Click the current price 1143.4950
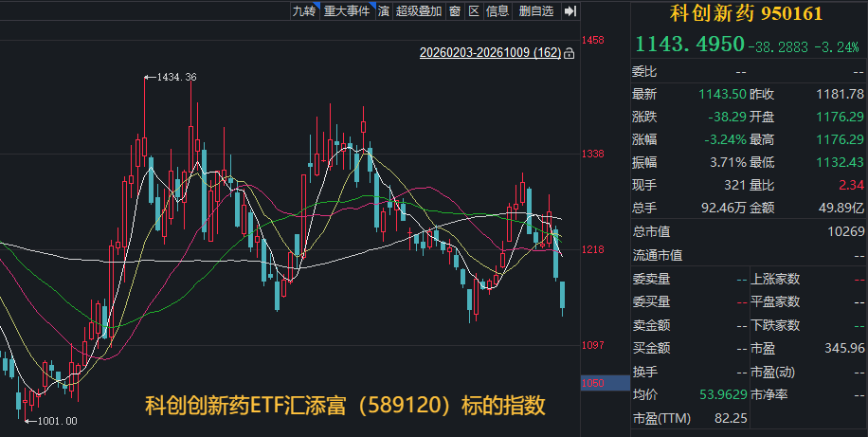Viewport: 868px width, 437px height. coord(690,44)
